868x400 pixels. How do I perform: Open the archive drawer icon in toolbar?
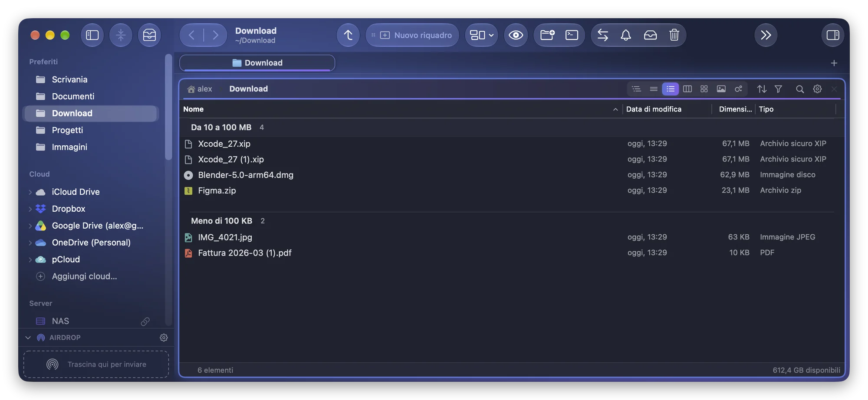(149, 35)
